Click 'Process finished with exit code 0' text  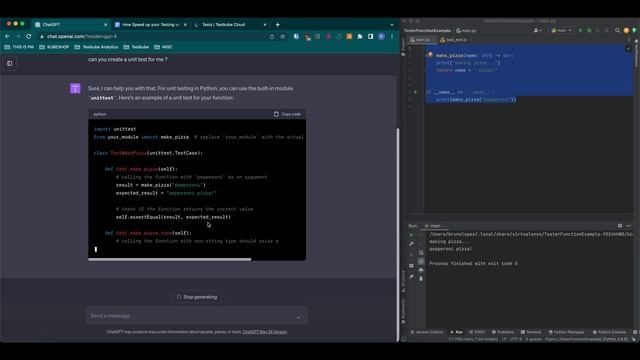click(473, 264)
